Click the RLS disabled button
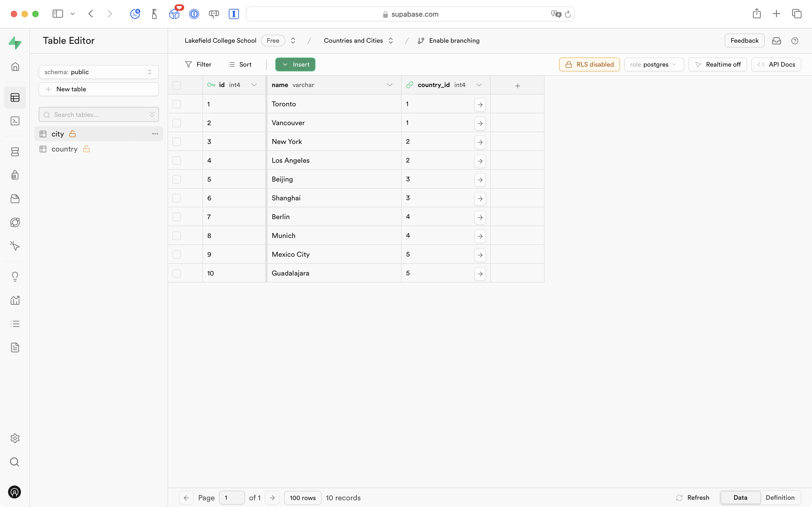This screenshot has height=507, width=812. coord(589,64)
